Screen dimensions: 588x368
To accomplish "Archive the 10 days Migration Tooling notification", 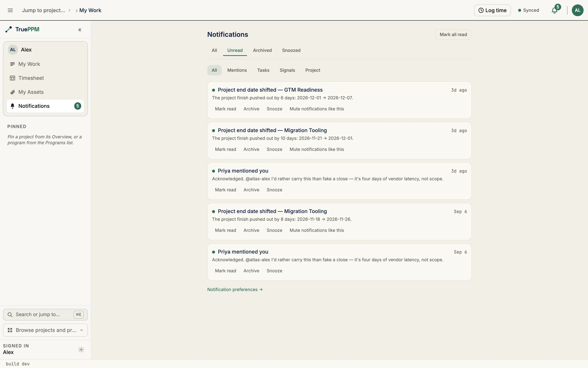I will coord(251,149).
